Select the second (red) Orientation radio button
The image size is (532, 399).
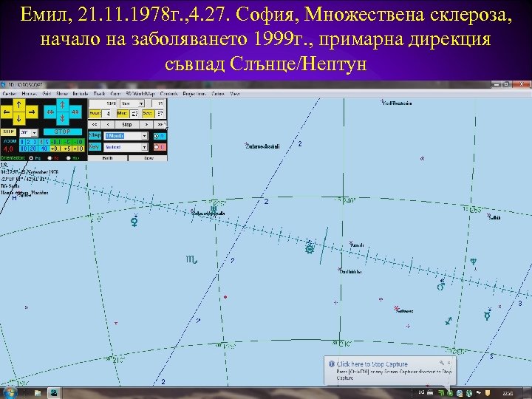click(50, 158)
